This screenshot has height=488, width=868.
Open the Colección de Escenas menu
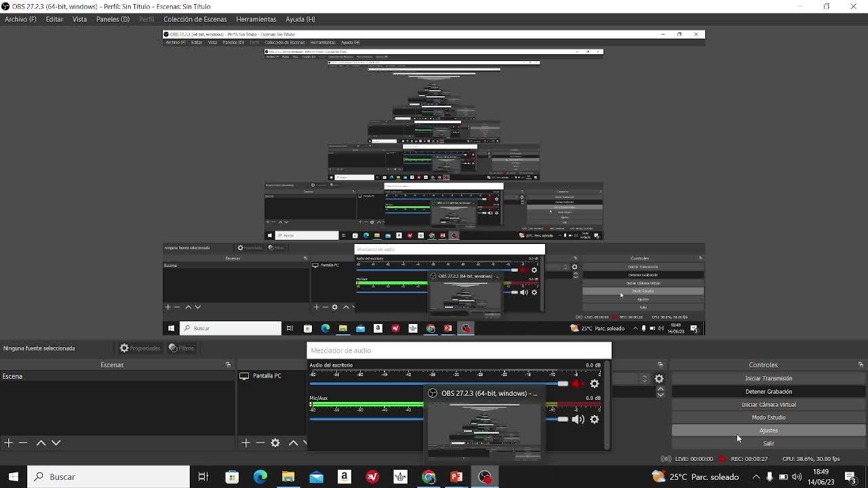tap(195, 19)
